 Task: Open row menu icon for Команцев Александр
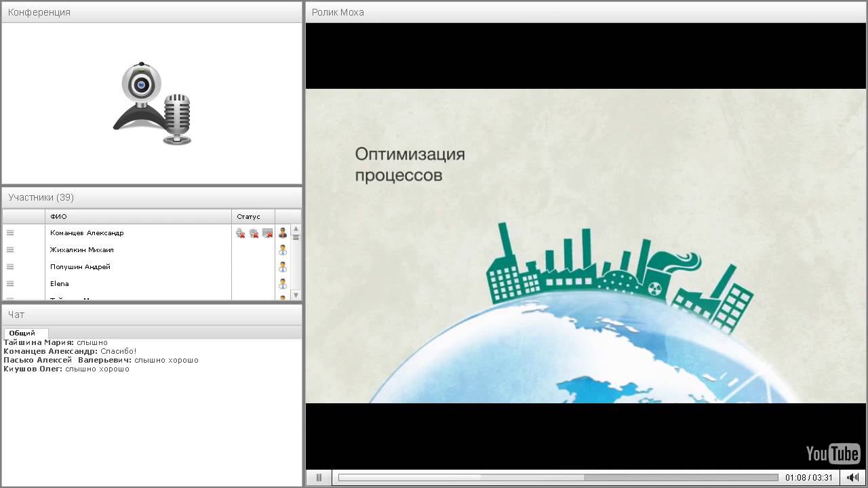click(x=10, y=232)
